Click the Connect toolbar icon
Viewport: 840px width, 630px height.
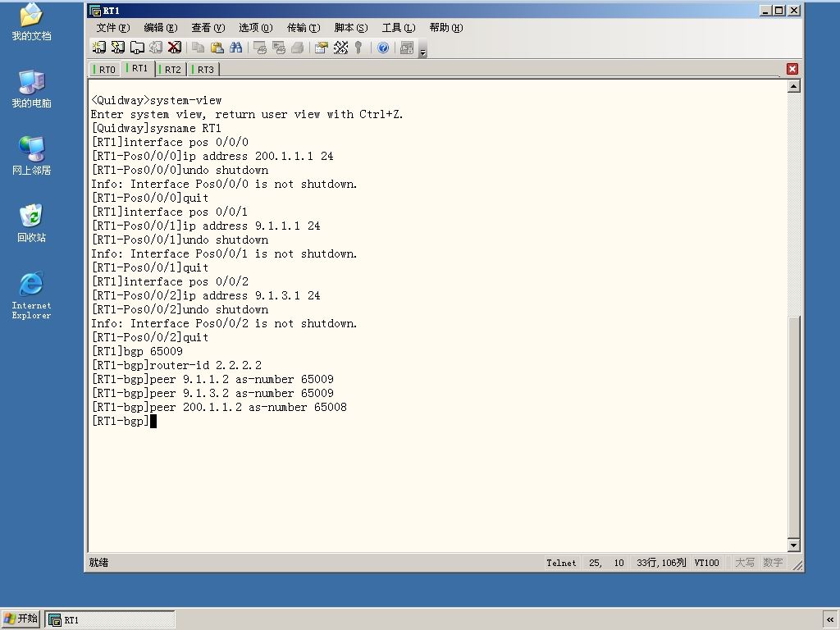(99, 48)
